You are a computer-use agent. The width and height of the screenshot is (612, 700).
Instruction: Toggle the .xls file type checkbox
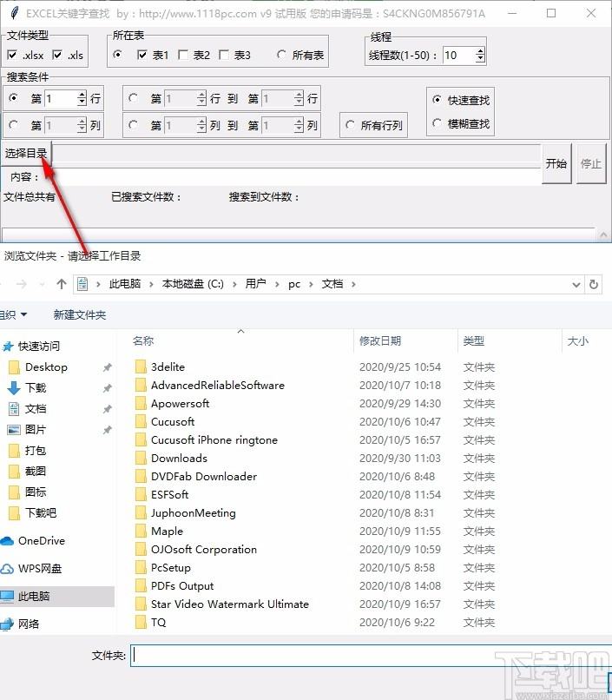(x=57, y=55)
